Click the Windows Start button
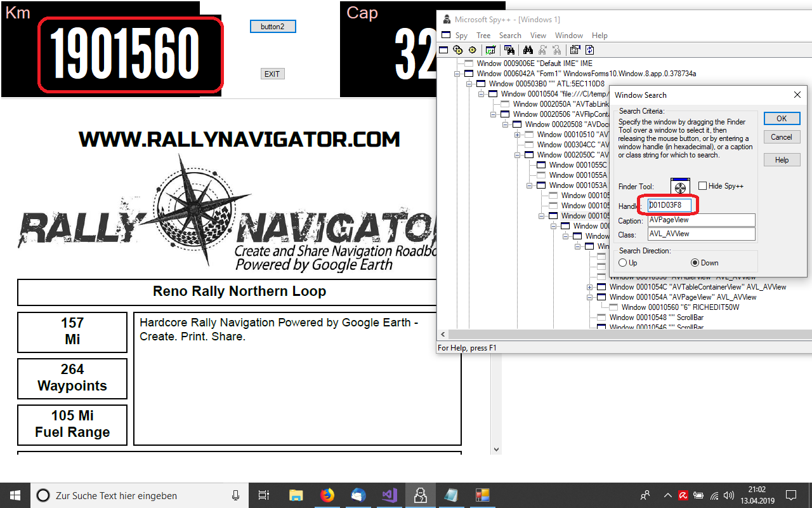This screenshot has height=508, width=812. tap(15, 495)
